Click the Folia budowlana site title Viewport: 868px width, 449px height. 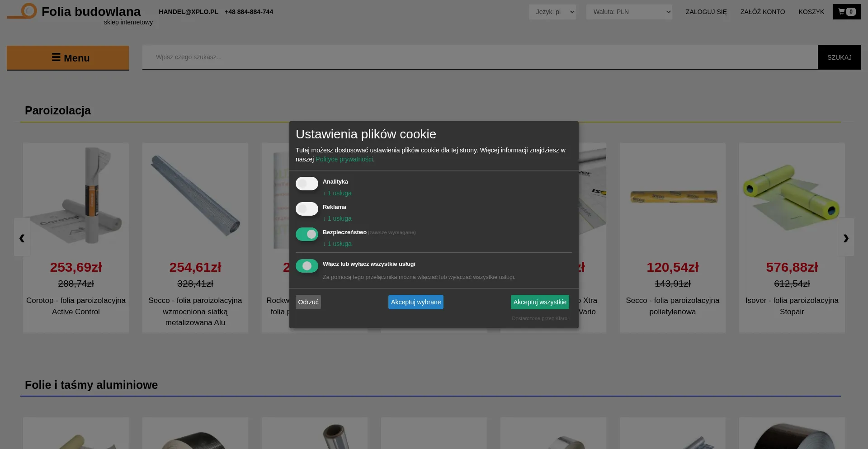coord(91,11)
